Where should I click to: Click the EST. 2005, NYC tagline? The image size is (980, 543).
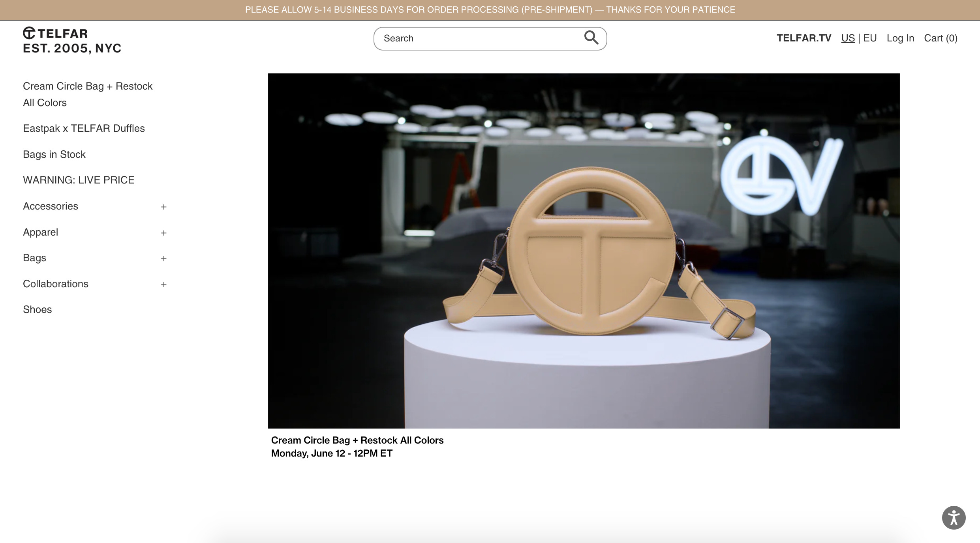pos(72,48)
